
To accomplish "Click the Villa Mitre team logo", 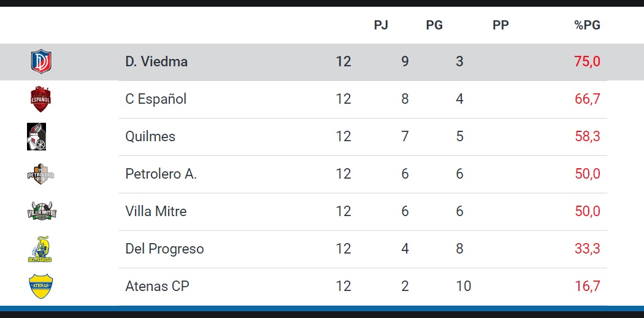I will click(42, 212).
